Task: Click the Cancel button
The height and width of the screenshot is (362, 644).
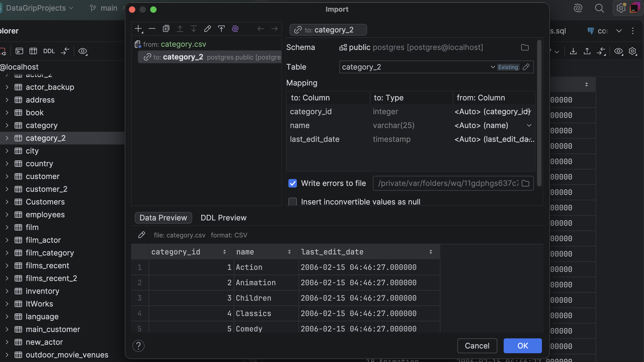Action: tap(477, 346)
